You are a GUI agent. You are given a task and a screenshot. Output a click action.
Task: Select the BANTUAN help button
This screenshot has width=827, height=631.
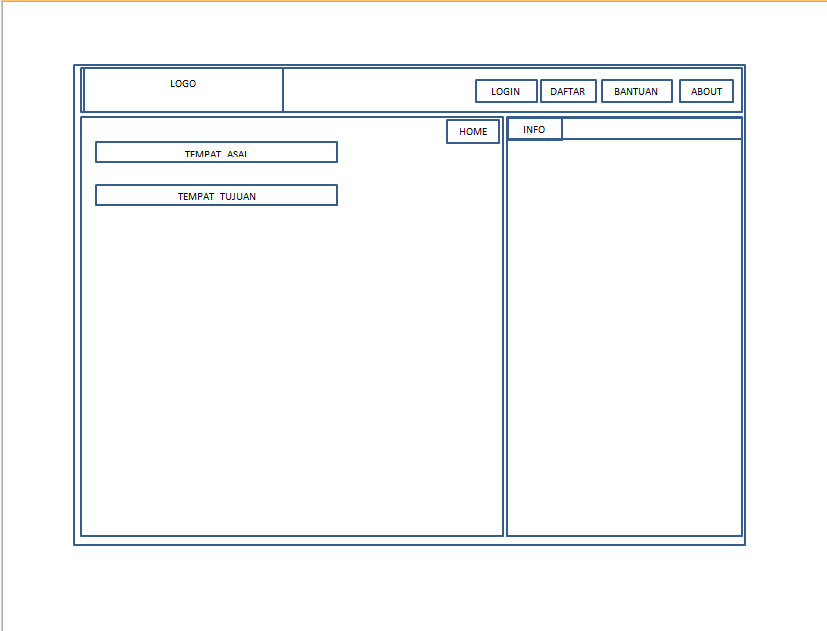point(637,91)
